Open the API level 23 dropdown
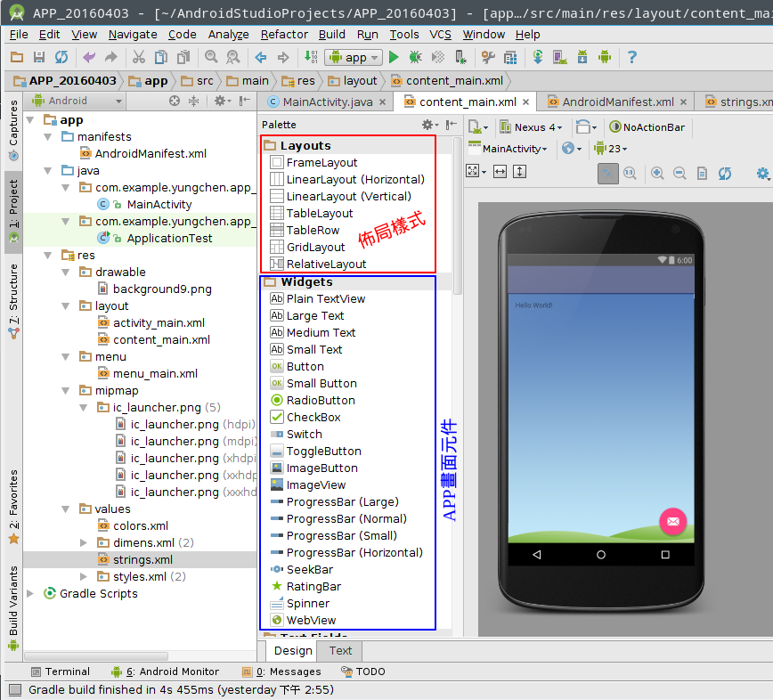 610,149
